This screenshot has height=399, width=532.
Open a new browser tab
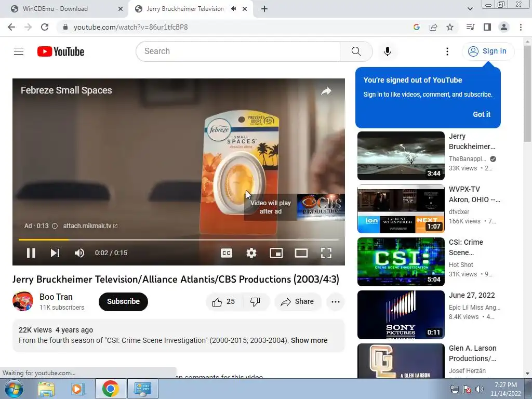264,9
